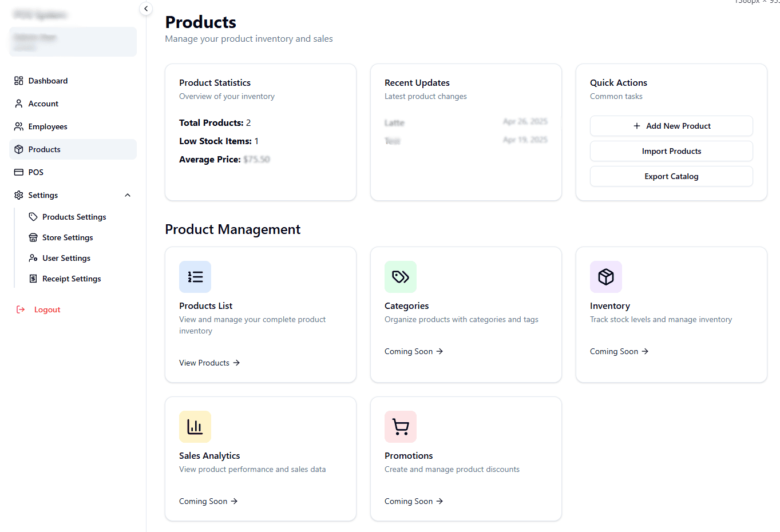Open Products Settings submenu item
Image resolution: width=780 pixels, height=532 pixels.
(74, 217)
